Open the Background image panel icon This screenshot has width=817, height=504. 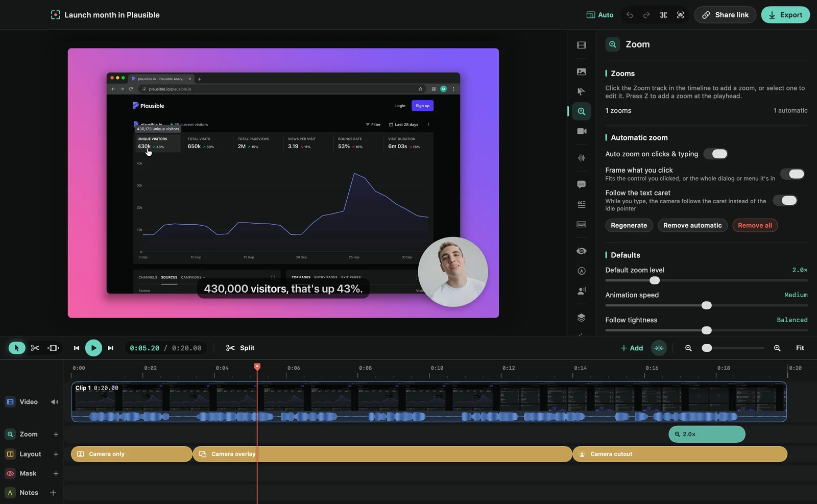tap(582, 71)
